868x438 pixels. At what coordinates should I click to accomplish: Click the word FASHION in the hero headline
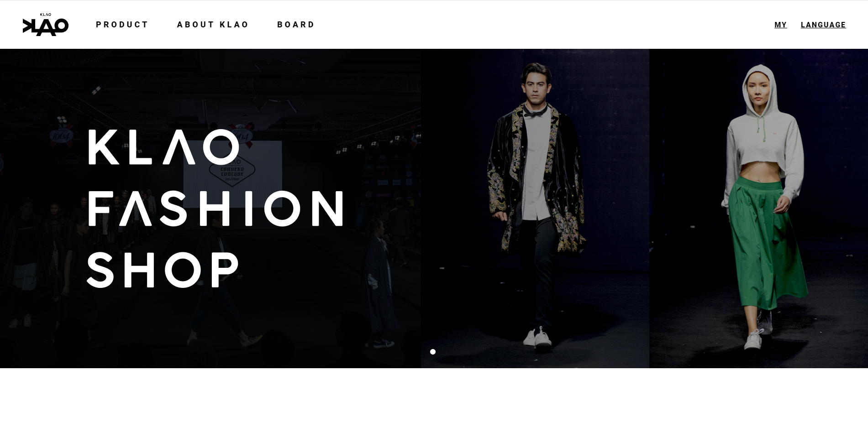pyautogui.click(x=215, y=209)
